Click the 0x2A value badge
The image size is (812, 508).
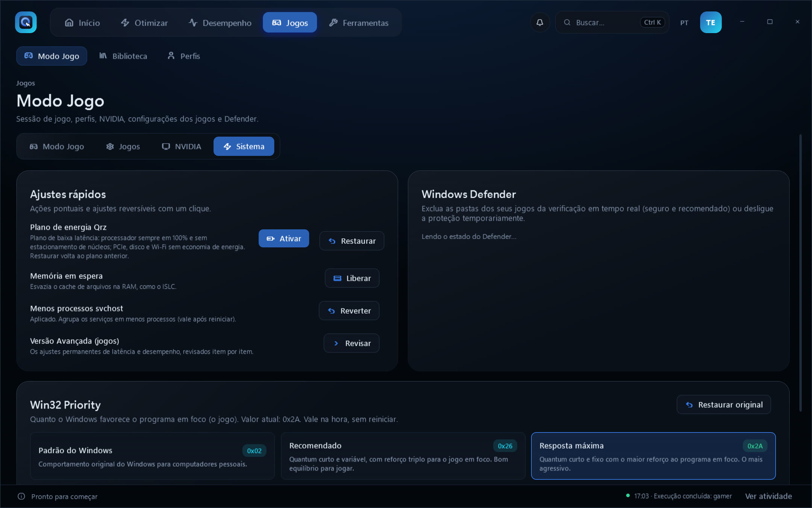[755, 446]
